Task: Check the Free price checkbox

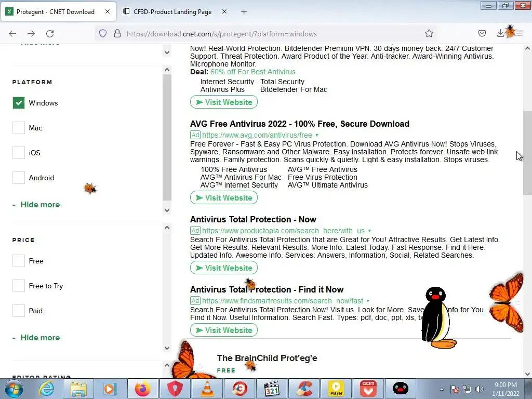Action: 19,261
